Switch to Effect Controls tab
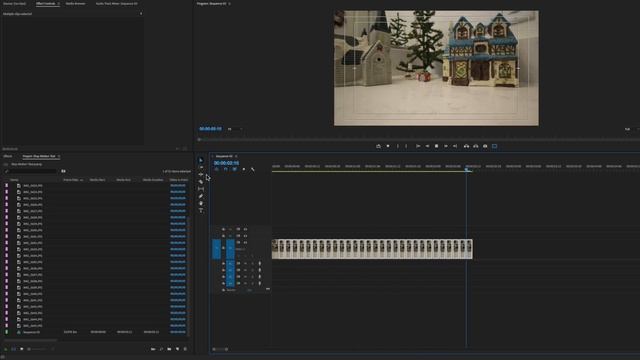Image resolution: width=640 pixels, height=360 pixels. [x=45, y=4]
